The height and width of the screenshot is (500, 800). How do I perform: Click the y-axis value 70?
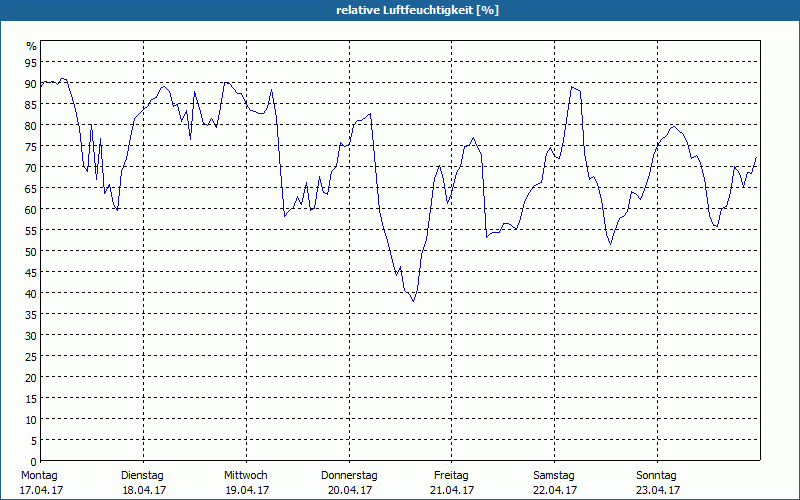[31, 168]
